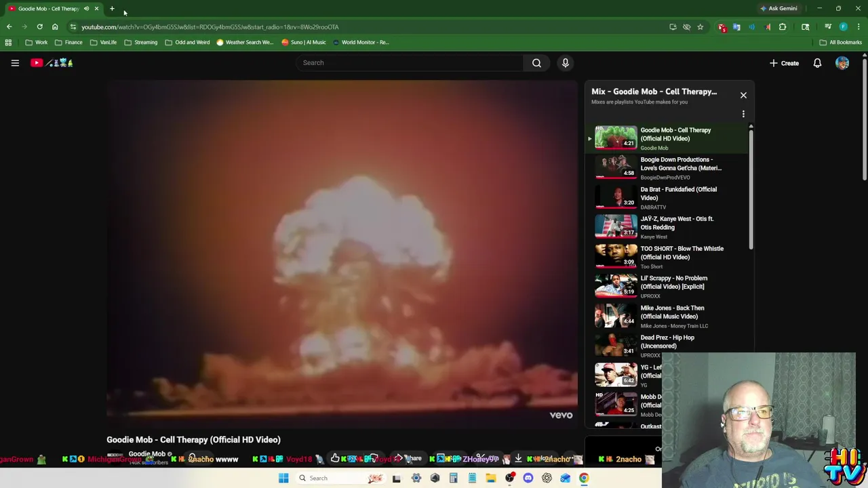Viewport: 868px width, 488px height.
Task: Open Settings gear from the taskbar
Action: [416, 478]
